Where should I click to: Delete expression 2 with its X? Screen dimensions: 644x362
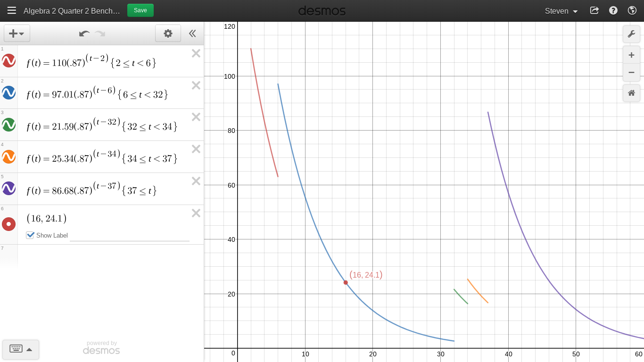196,85
